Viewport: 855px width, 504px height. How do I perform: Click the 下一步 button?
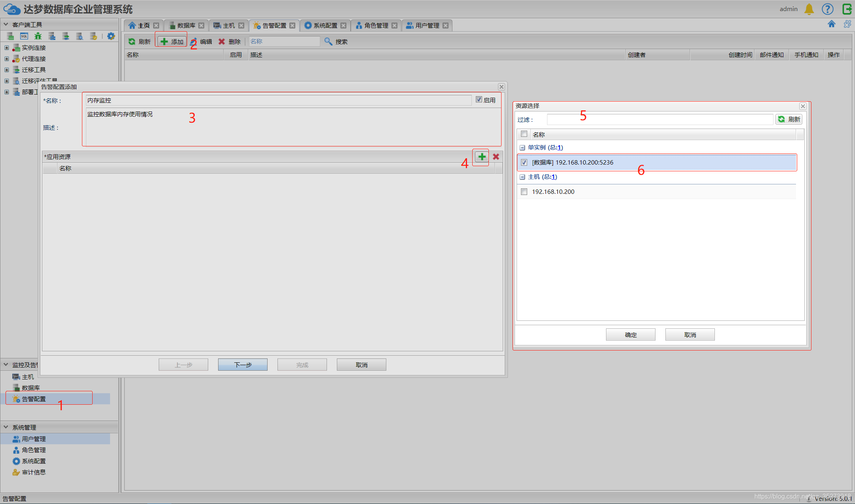(x=243, y=364)
